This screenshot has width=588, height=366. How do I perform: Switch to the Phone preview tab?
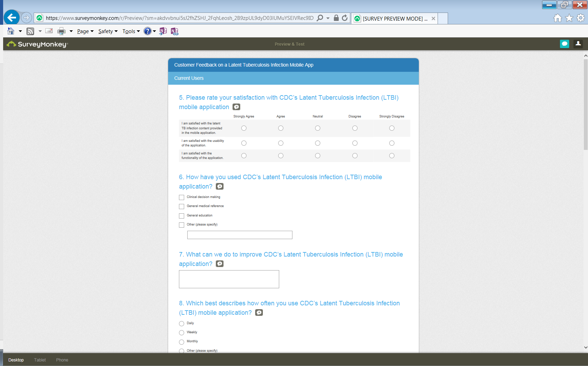click(62, 360)
